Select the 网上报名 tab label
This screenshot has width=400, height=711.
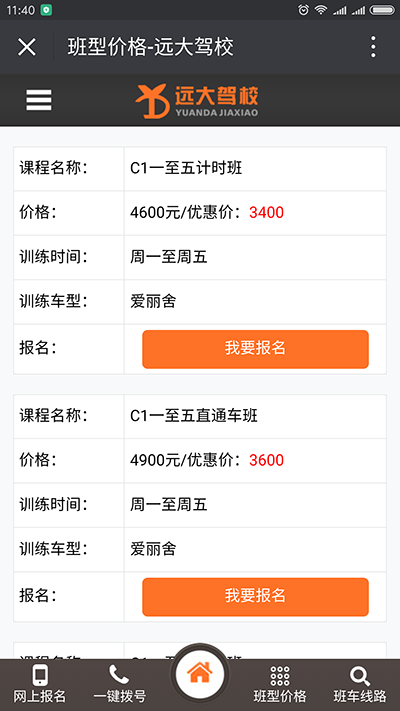(40, 696)
